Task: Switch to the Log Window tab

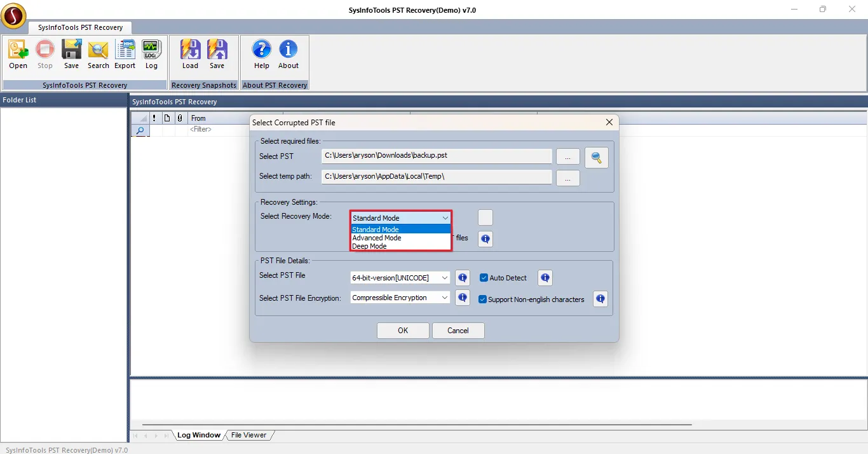Action: coord(199,435)
